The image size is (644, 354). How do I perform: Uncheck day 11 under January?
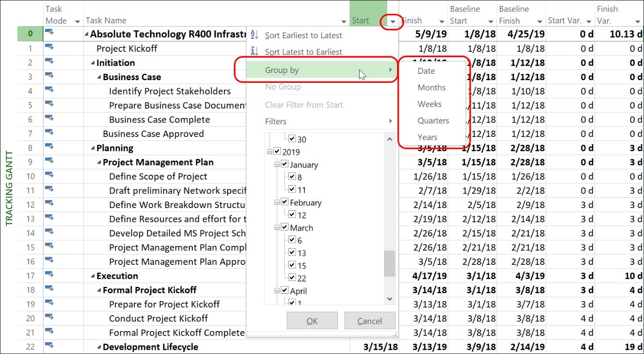292,190
